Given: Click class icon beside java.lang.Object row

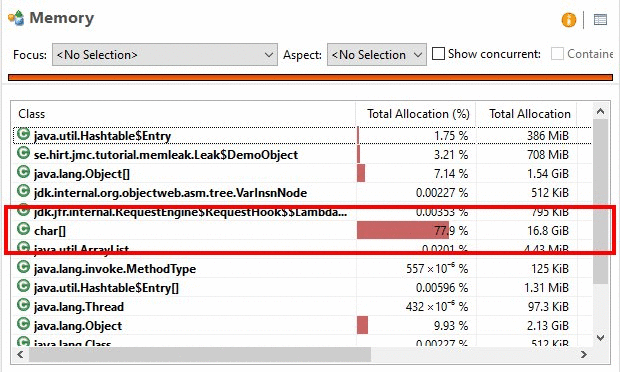Looking at the screenshot, I should 23,324.
